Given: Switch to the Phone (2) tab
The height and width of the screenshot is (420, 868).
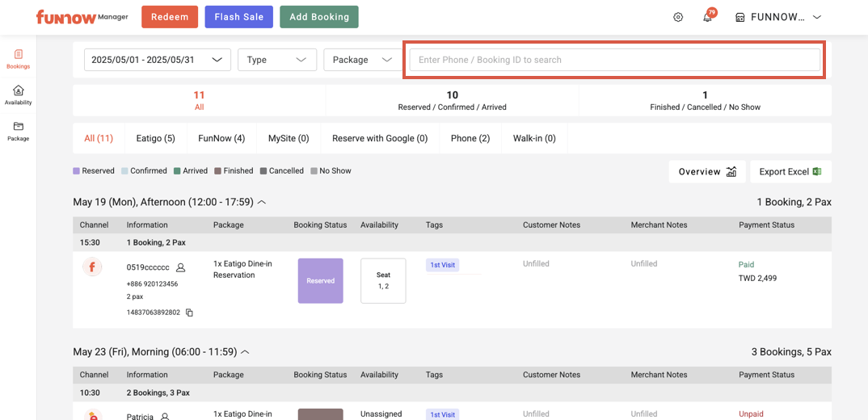Looking at the screenshot, I should point(470,138).
